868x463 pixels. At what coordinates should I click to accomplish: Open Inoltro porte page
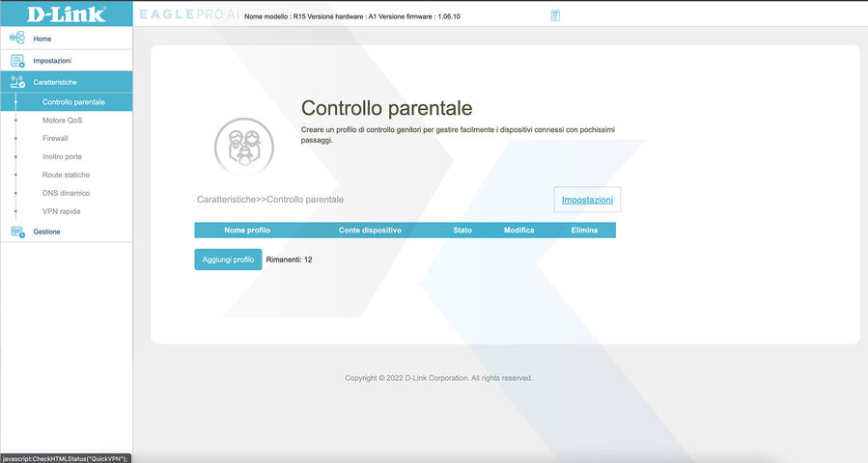click(63, 156)
